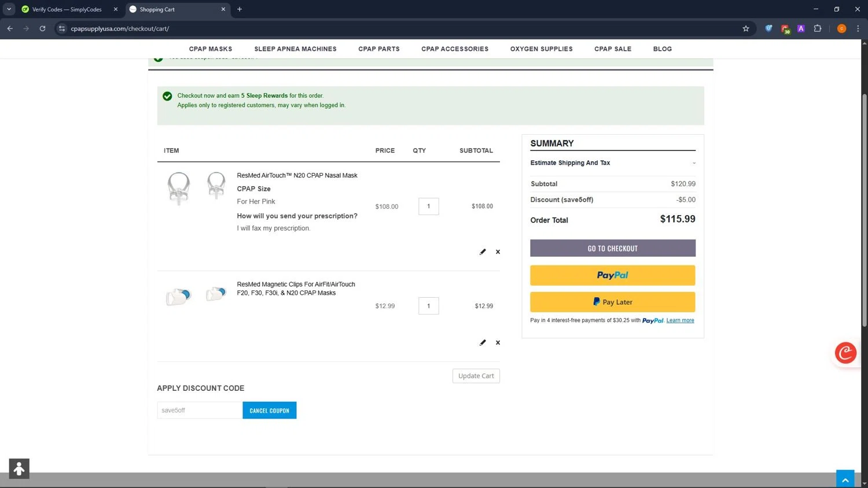
Task: Bookmark this page with the star icon
Action: coord(746,28)
